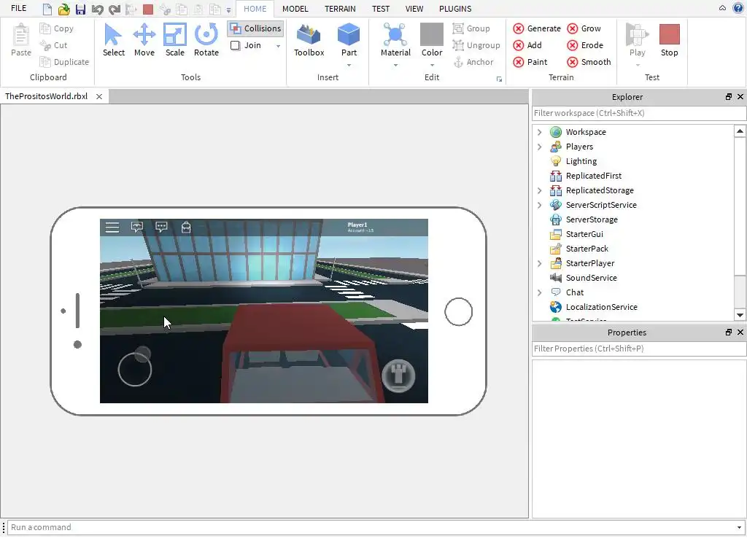Screen dimensions: 747x560
Task: Open the Toolbox
Action: point(309,41)
